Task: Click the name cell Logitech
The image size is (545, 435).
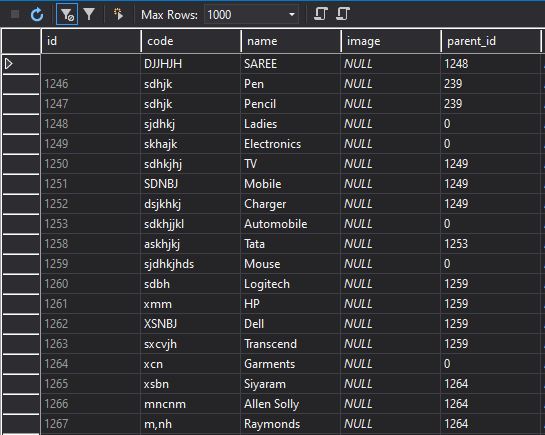Action: point(291,284)
